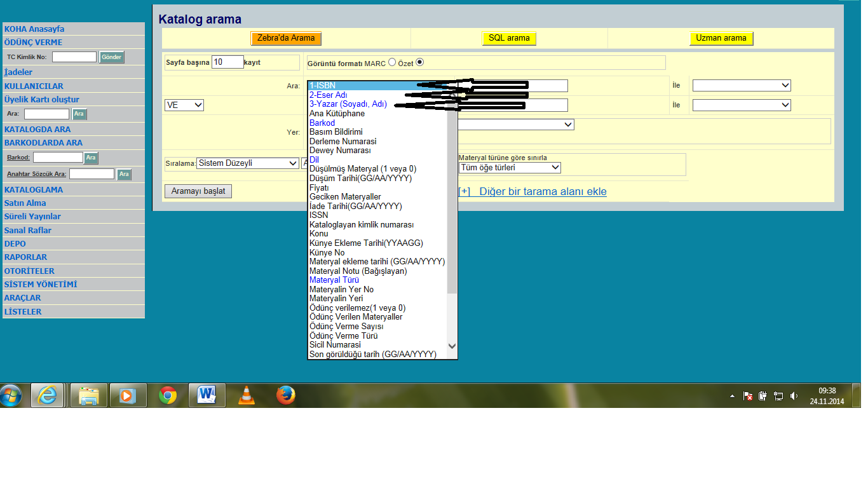Screen dimensions: 868x488
Task: Click the Aramayı başlat button
Action: coord(198,191)
